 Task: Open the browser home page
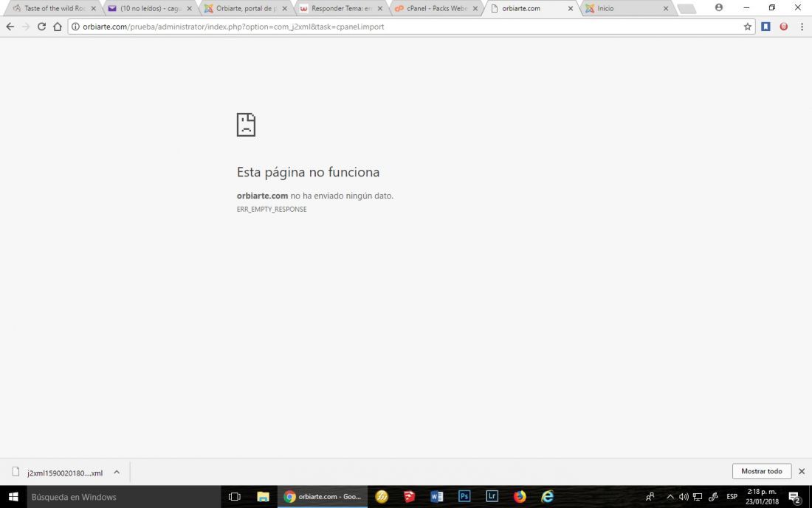coord(58,27)
